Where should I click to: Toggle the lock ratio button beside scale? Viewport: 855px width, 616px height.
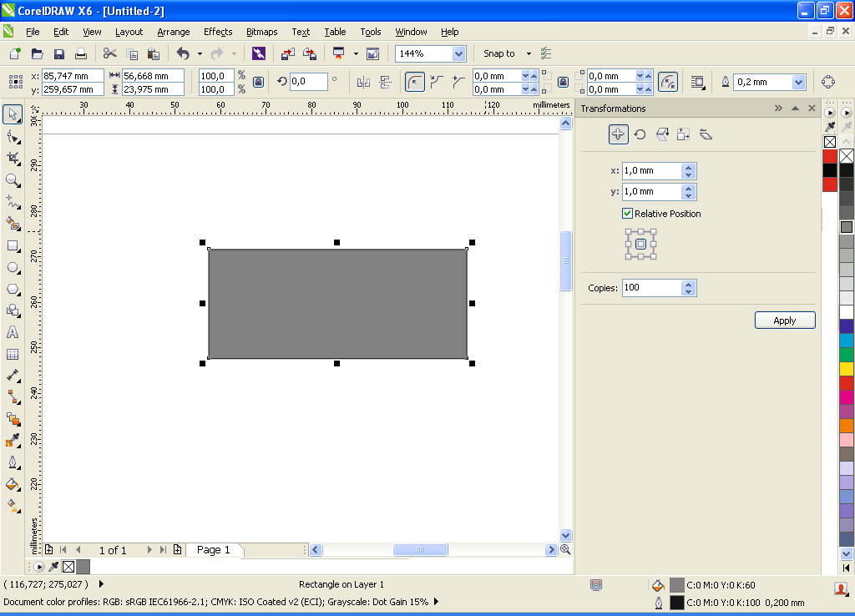(x=259, y=83)
